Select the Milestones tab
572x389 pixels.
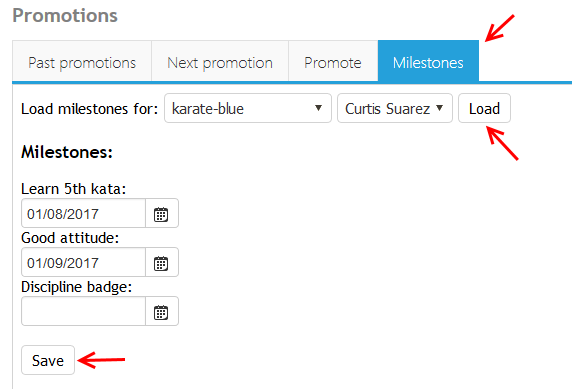(x=428, y=62)
